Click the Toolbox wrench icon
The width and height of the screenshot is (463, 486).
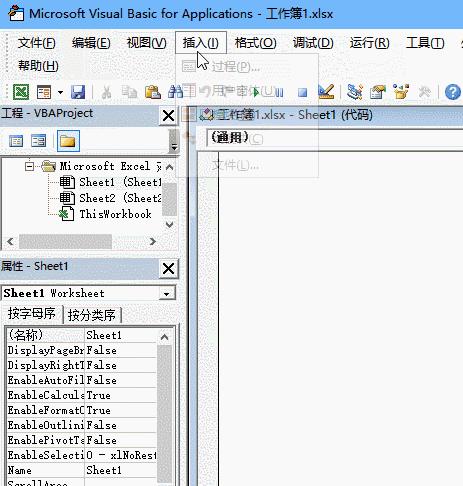coord(425,92)
